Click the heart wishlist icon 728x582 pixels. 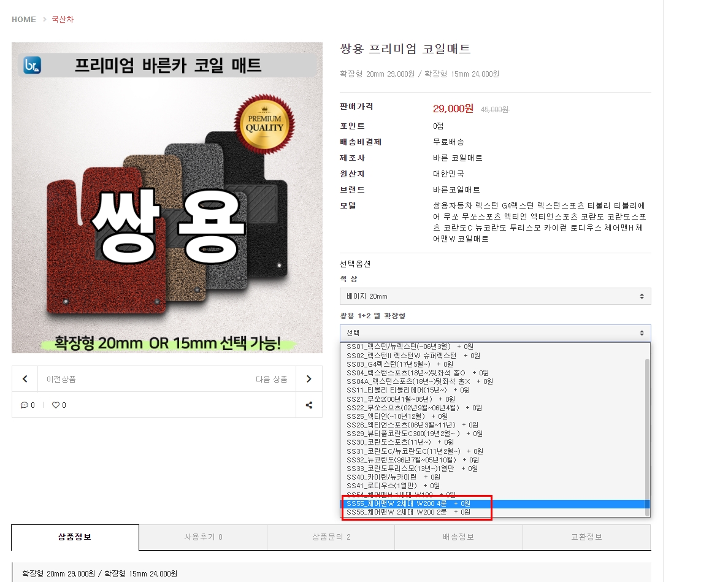click(x=55, y=405)
